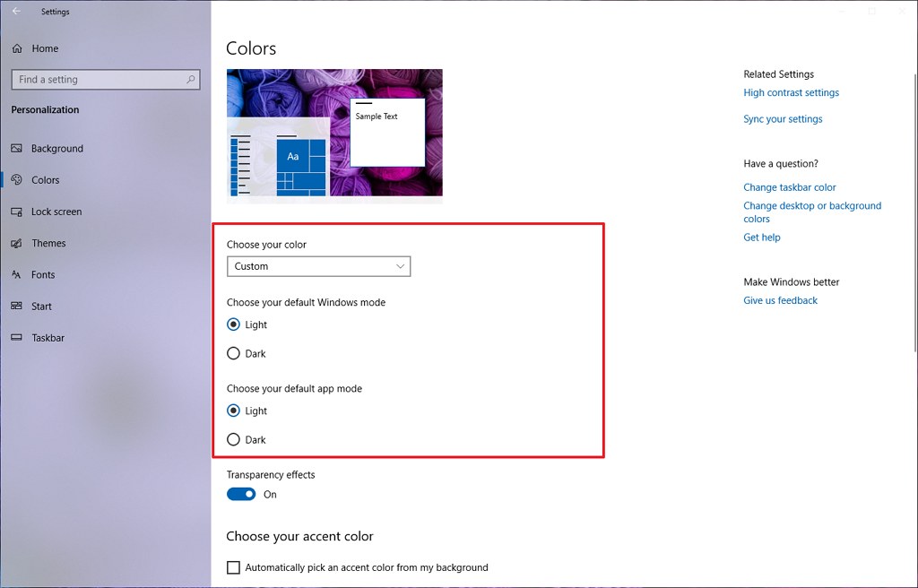Click the Have a question? heading

[781, 163]
